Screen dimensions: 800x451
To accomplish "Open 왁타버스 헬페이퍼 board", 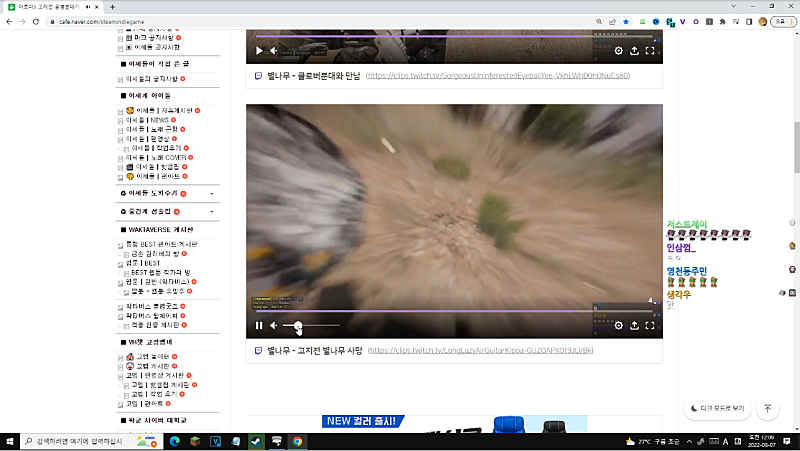I will 152,315.
